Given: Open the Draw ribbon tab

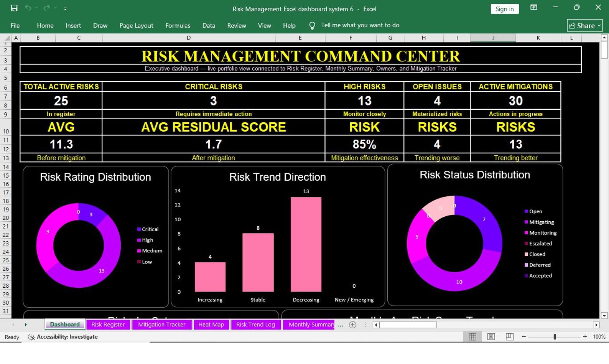Looking at the screenshot, I should [x=100, y=25].
